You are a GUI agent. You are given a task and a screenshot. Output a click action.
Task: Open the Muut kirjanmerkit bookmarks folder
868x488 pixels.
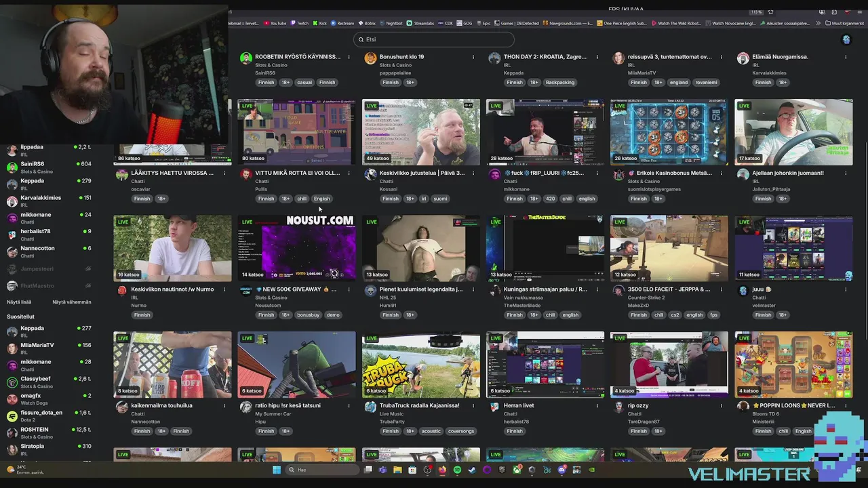click(844, 23)
